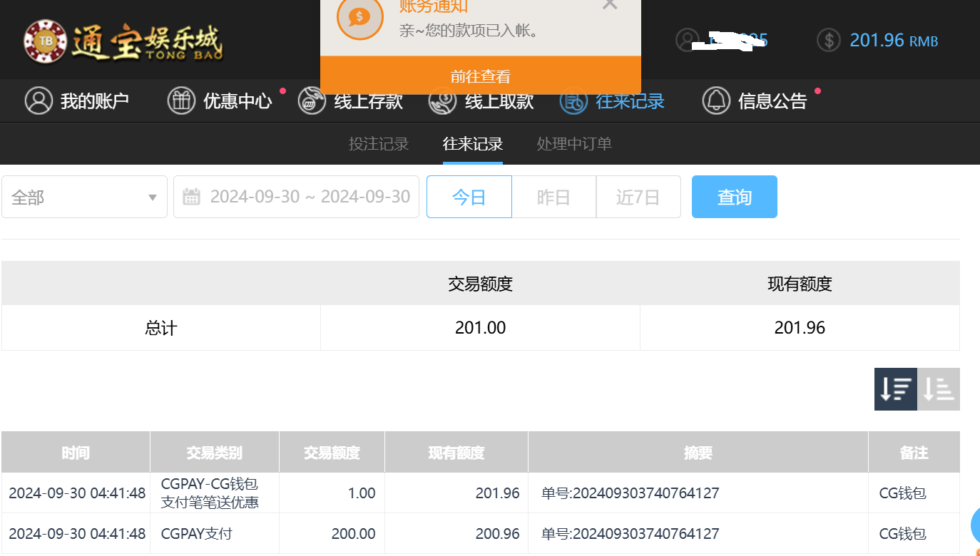Click the dollar balance icon
The image size is (980, 556).
829,40
